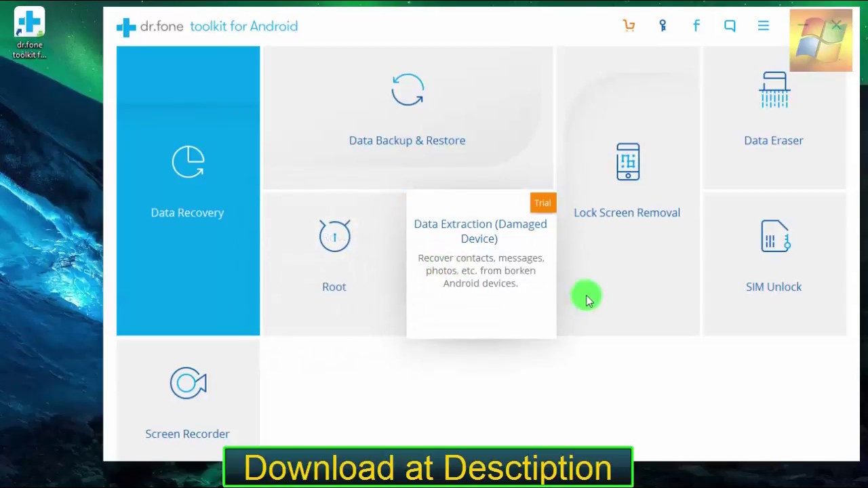This screenshot has width=868, height=488.
Task: Open dr.fone toolkit desktop shortcut
Action: [29, 33]
